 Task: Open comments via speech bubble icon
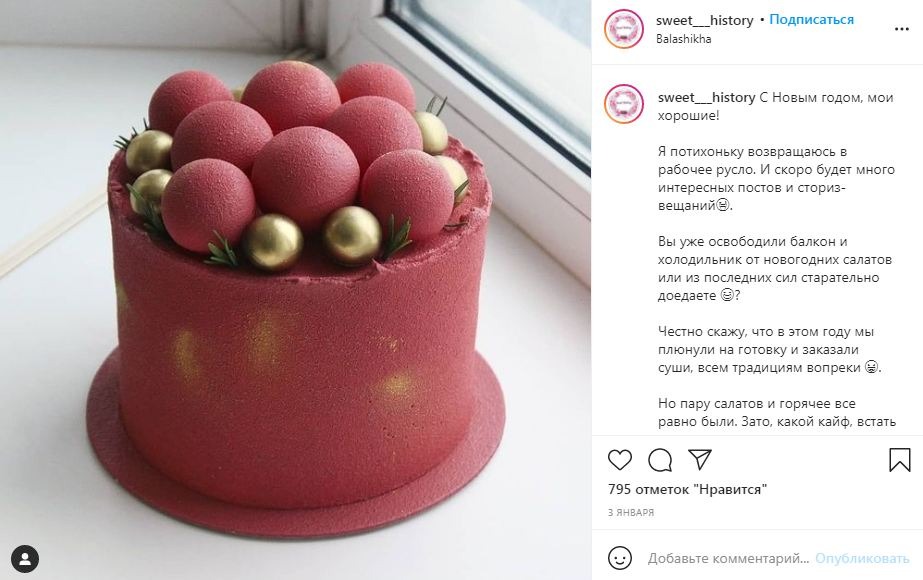click(660, 460)
